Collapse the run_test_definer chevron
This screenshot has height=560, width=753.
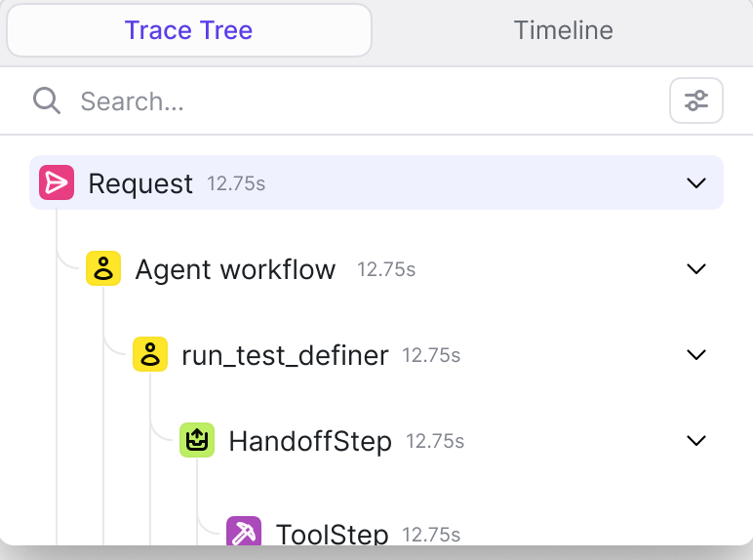(x=696, y=355)
